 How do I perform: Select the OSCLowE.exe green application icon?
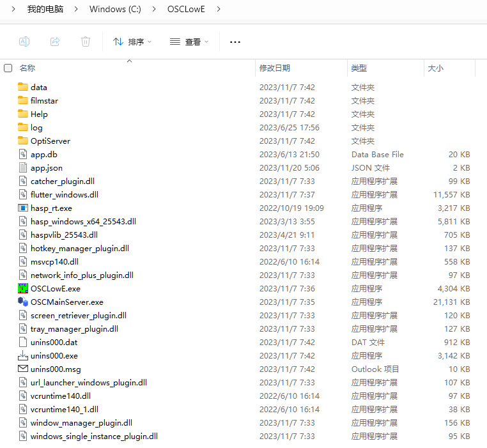point(23,288)
